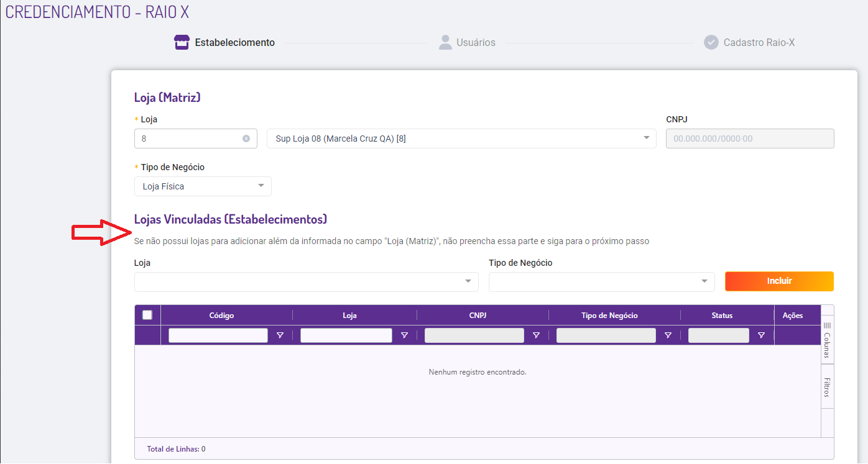Click the Estabelecimento store icon
The height and width of the screenshot is (464, 868).
(x=181, y=43)
